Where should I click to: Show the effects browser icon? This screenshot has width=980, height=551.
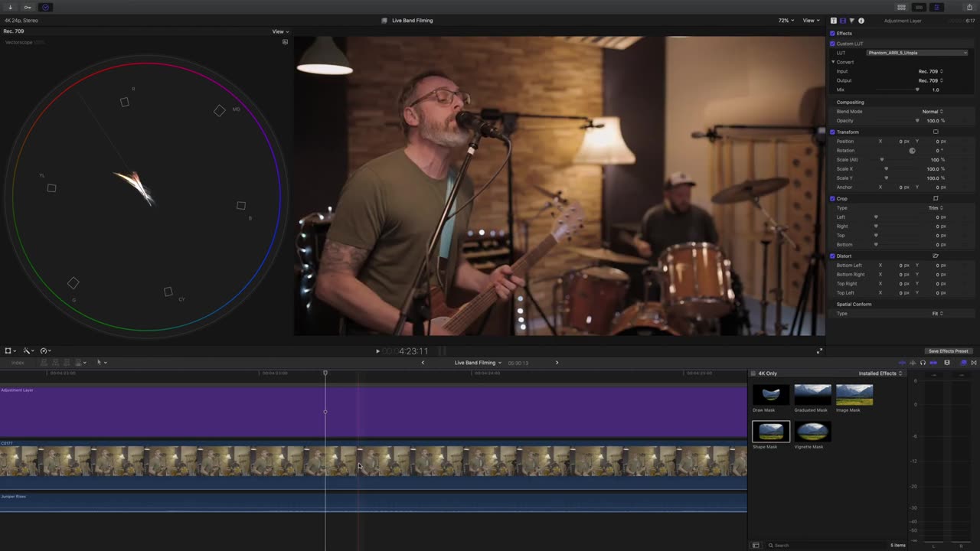tap(963, 363)
